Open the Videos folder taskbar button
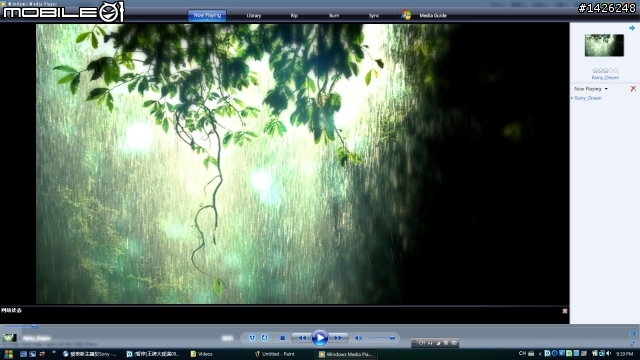The height and width of the screenshot is (360, 640). click(202, 354)
